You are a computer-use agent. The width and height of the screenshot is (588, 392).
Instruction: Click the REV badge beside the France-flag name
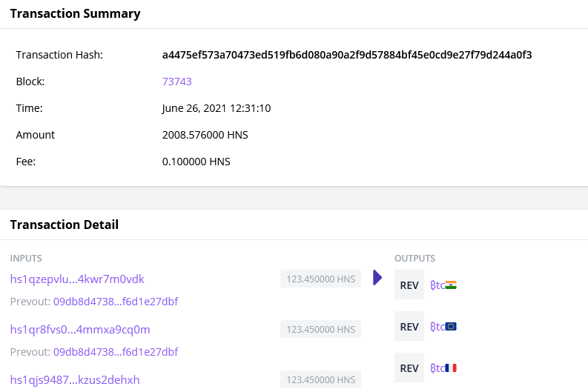click(x=409, y=368)
